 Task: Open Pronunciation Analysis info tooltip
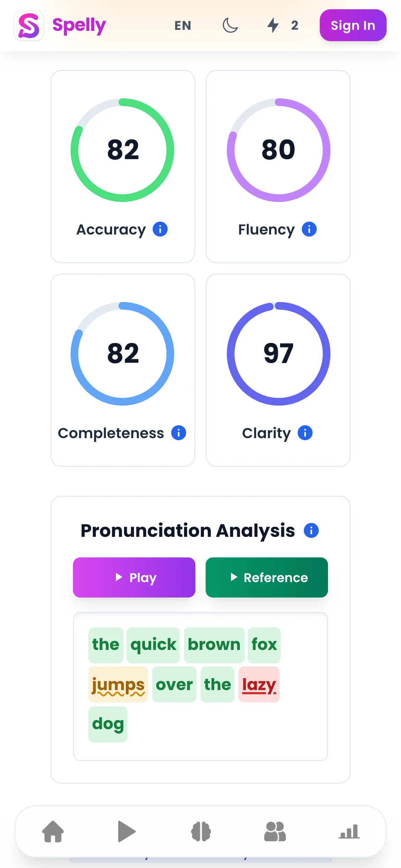311,531
